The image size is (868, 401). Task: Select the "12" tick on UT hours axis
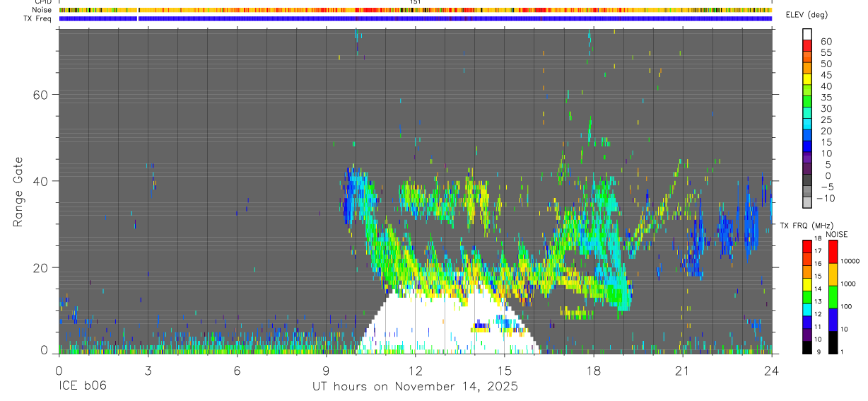[x=415, y=370]
